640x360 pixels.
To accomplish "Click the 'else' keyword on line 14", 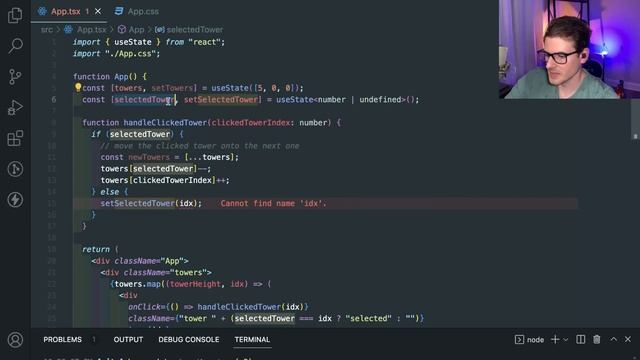I will pos(110,192).
